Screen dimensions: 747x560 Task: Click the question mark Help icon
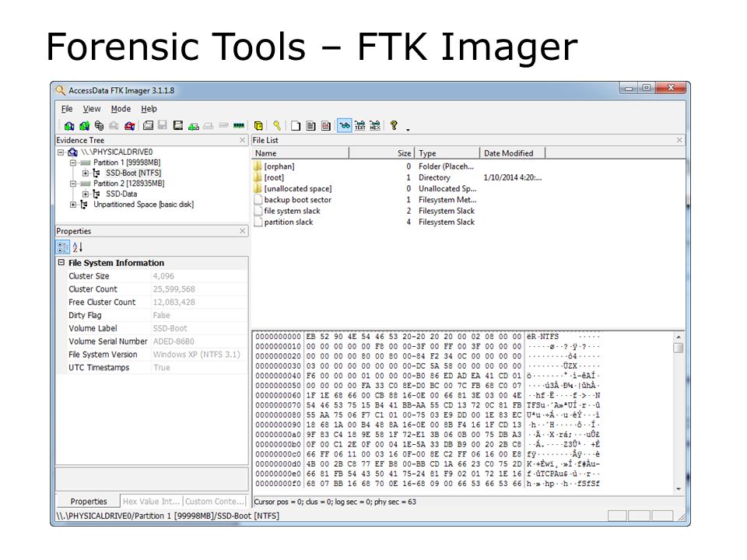click(x=394, y=125)
